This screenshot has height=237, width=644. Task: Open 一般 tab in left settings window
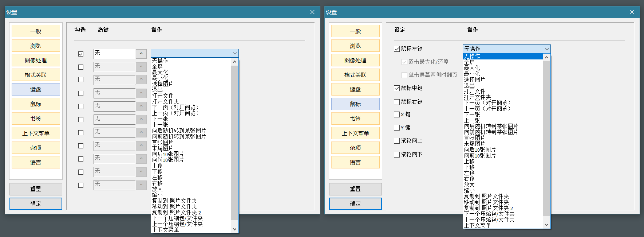(x=36, y=31)
